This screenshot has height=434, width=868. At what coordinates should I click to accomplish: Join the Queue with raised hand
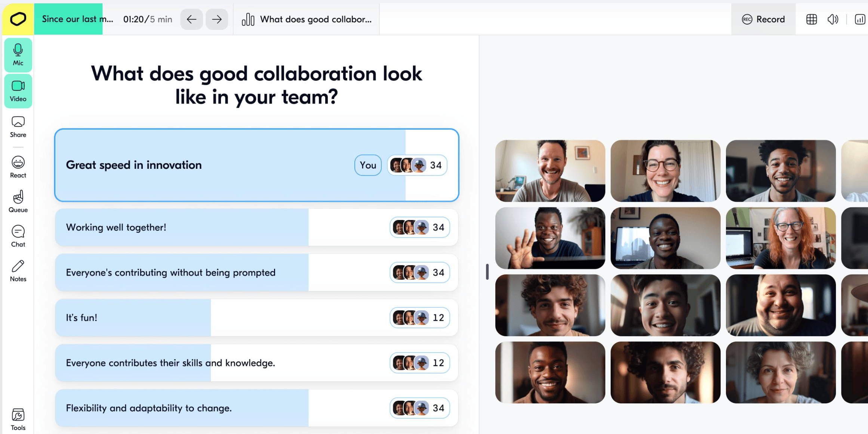(18, 202)
